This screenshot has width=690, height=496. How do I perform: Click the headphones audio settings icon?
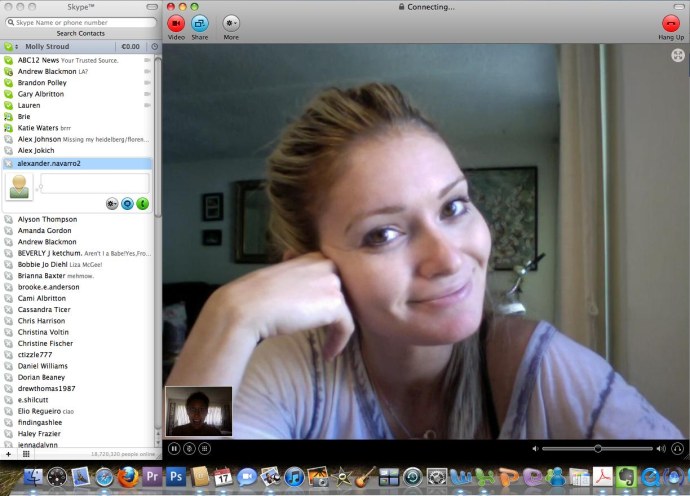pyautogui.click(x=678, y=448)
